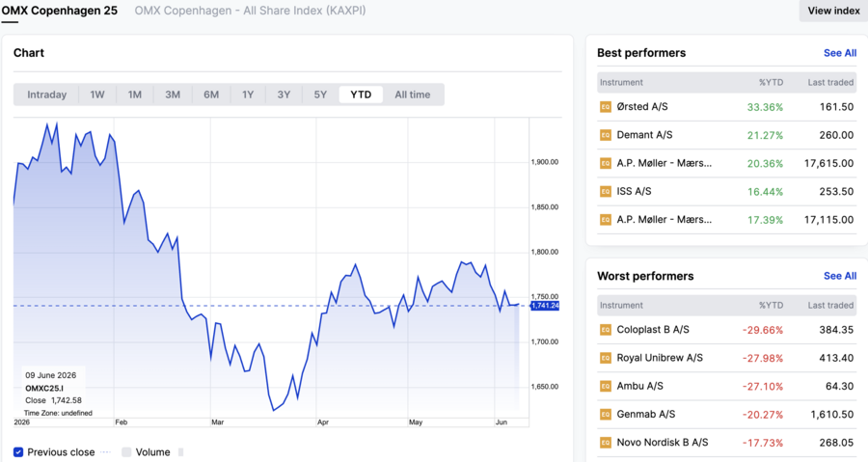Open the Genmab A/S instrument
Viewport: 868px width, 462px height.
pyautogui.click(x=646, y=415)
